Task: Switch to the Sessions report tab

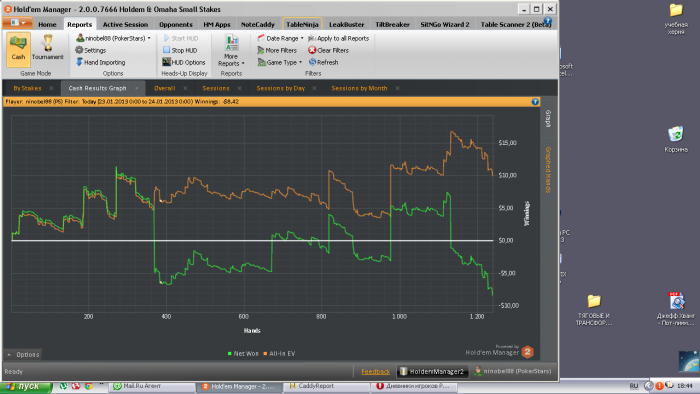Action: pyautogui.click(x=216, y=88)
